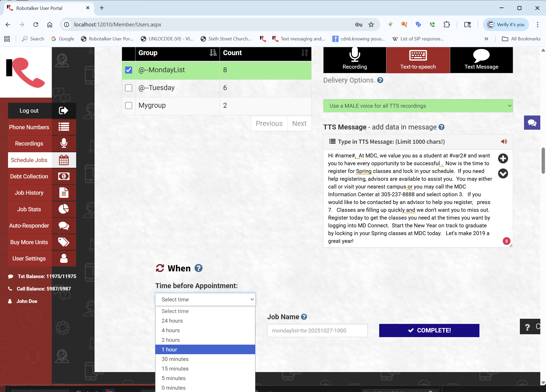Click the Schedule Jobs calendar icon

[64, 160]
